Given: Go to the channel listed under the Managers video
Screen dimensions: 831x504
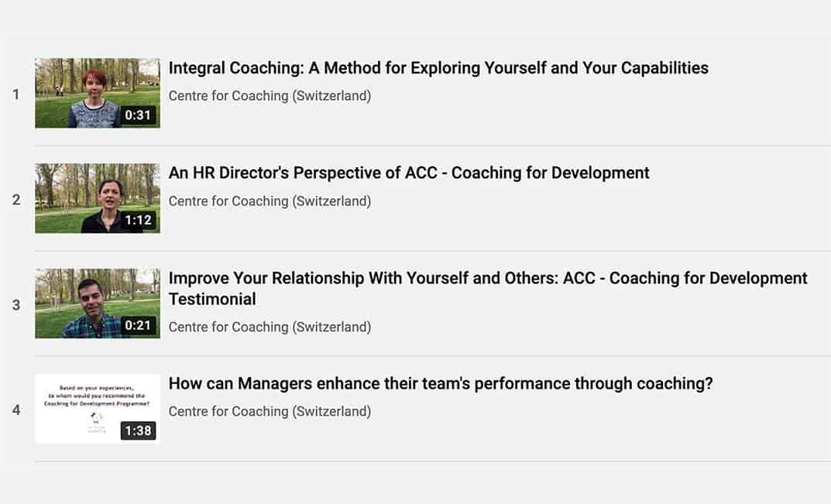Looking at the screenshot, I should [x=270, y=411].
